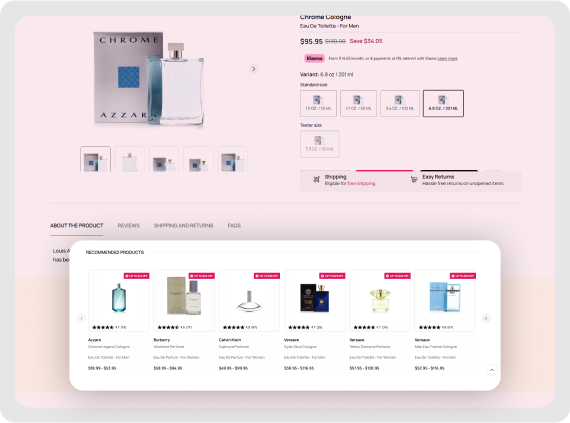Click the Dylan Blue Cologne title
570x423 pixels.
click(x=300, y=347)
